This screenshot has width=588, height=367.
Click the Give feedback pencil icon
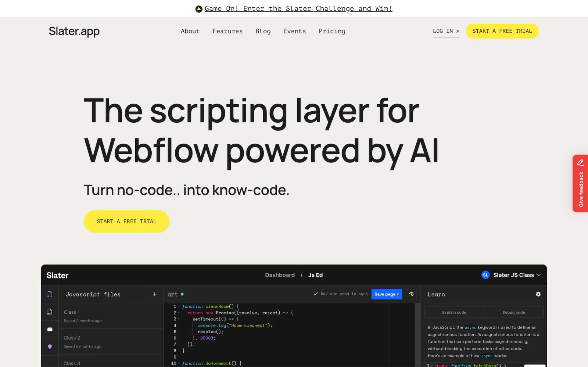tap(581, 162)
